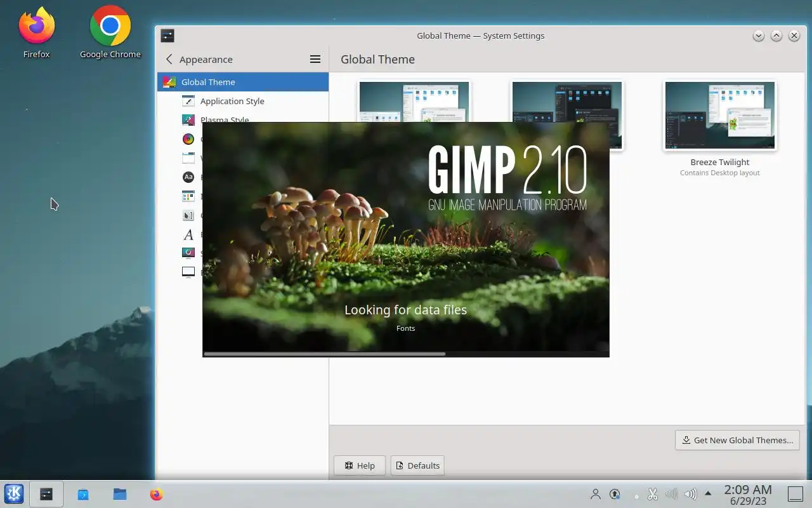Image resolution: width=812 pixels, height=508 pixels.
Task: Click the GIMP 2.10 logo on splash
Action: [507, 178]
